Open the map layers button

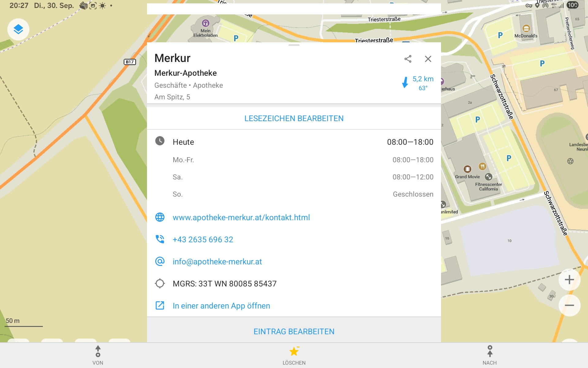pyautogui.click(x=18, y=29)
